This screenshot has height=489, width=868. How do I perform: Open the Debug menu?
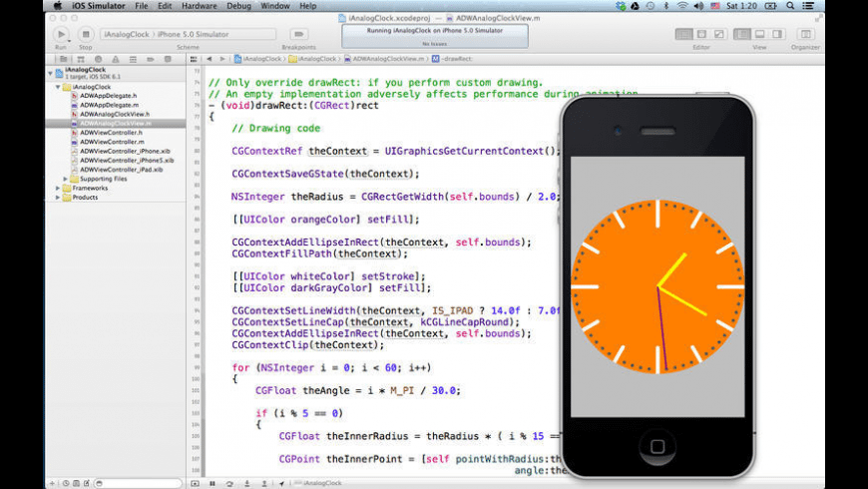pos(238,6)
